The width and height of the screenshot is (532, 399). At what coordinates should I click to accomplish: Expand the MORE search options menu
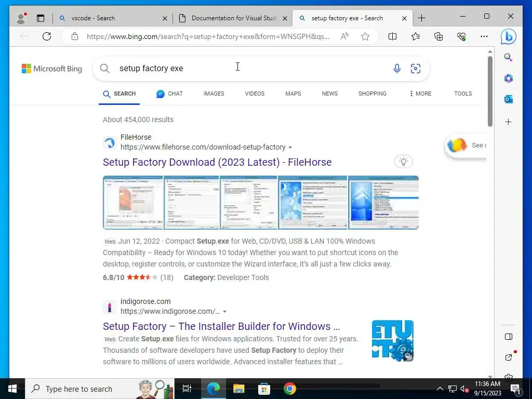click(420, 94)
